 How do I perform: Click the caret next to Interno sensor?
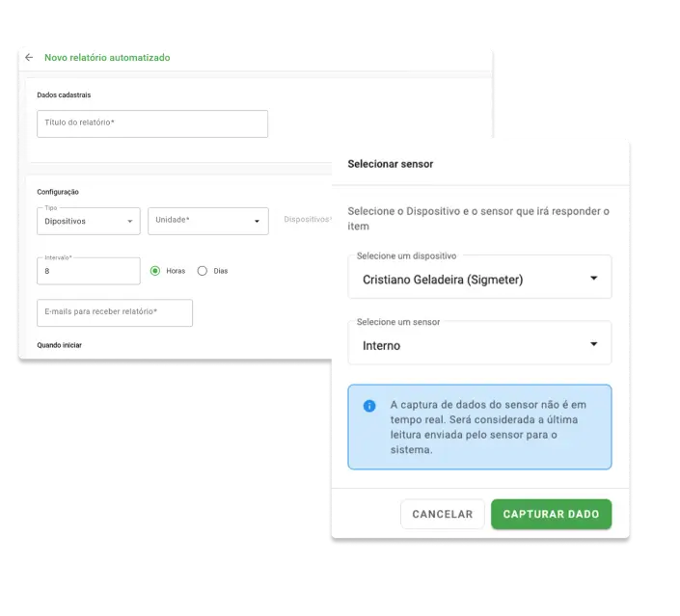pos(593,344)
